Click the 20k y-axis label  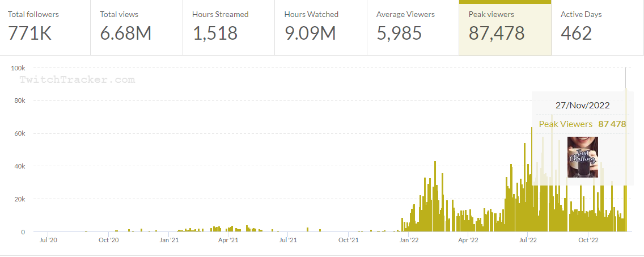pyautogui.click(x=19, y=200)
